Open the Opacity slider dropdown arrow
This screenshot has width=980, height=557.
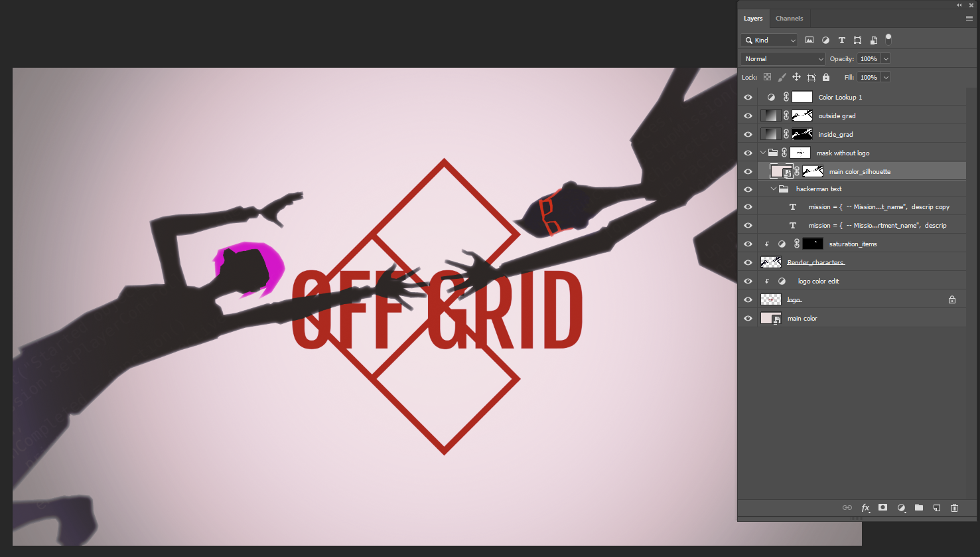click(x=886, y=59)
